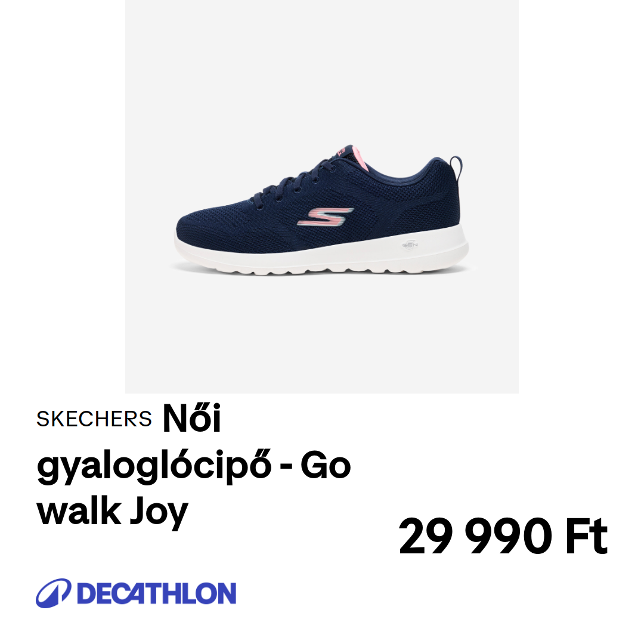Click the pink Skechers S logo on shoe
Screen dimensions: 644x644
326,217
